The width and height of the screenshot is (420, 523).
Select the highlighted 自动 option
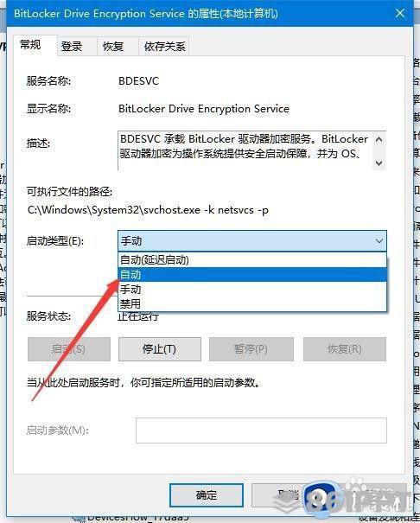tap(252, 275)
